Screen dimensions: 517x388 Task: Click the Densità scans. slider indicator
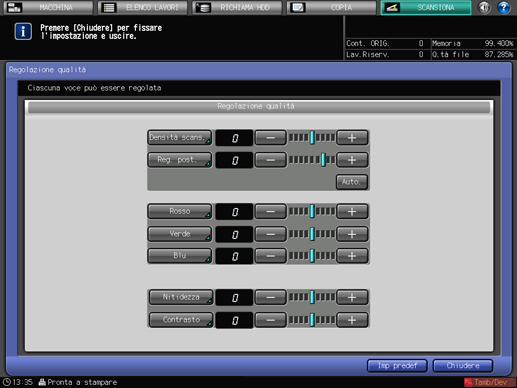click(x=312, y=138)
